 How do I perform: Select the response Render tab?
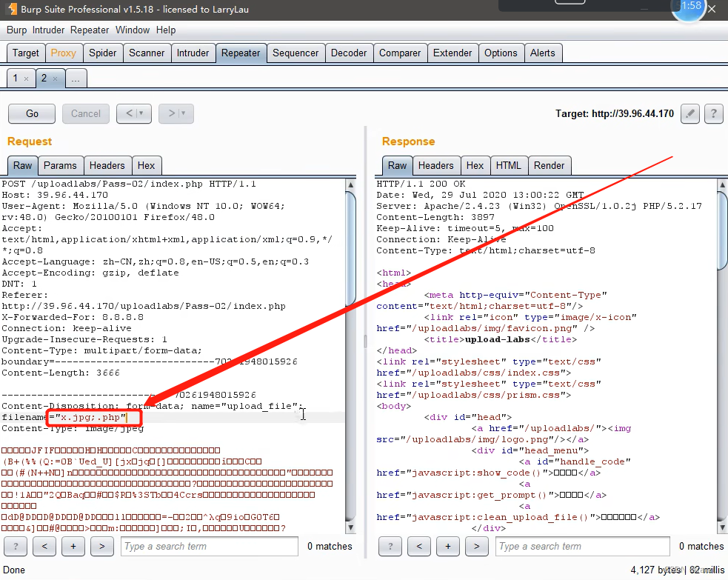pyautogui.click(x=550, y=166)
